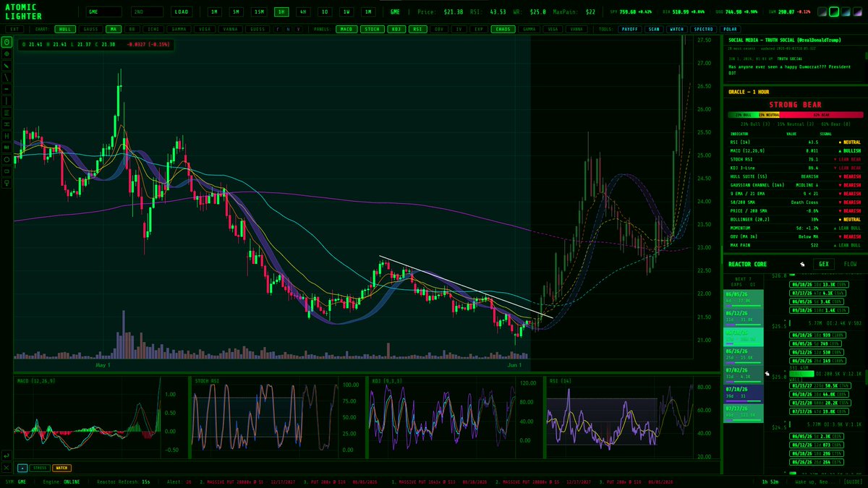Image resolution: width=868 pixels, height=488 pixels.
Task: Select the 06/26/26 expiration row
Action: coord(744,356)
